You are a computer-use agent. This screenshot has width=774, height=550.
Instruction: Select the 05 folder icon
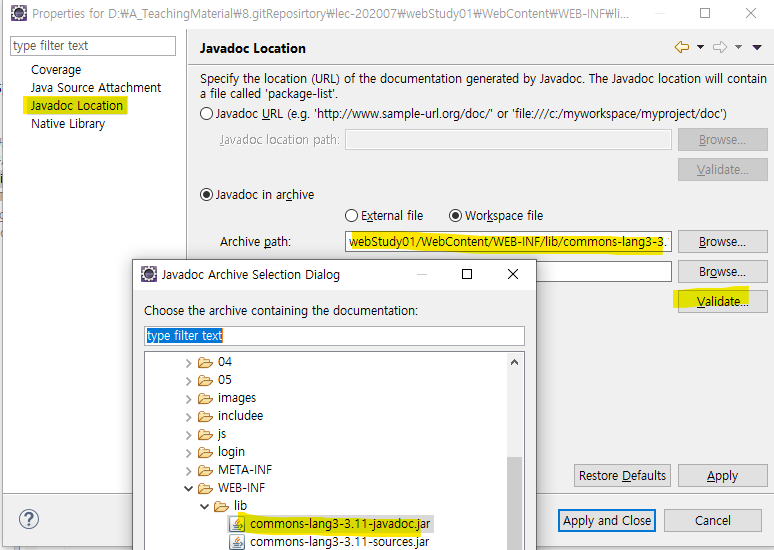click(x=205, y=380)
